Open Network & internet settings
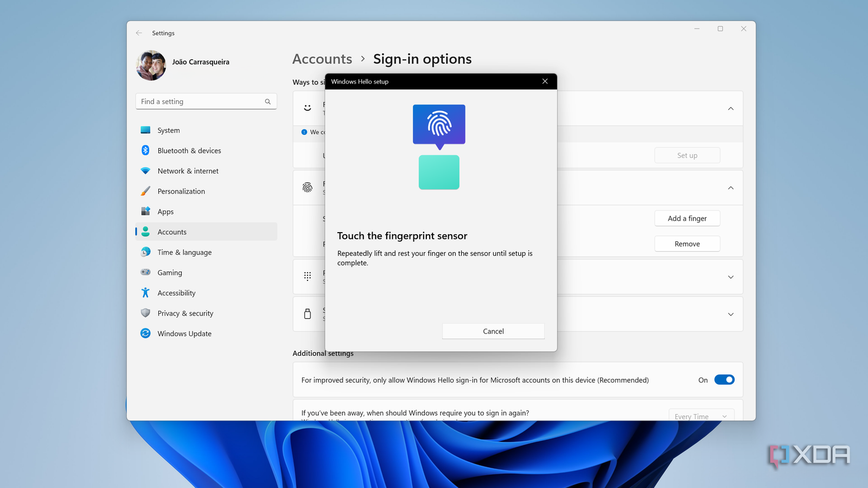Screen dimensions: 868x488 188,171
